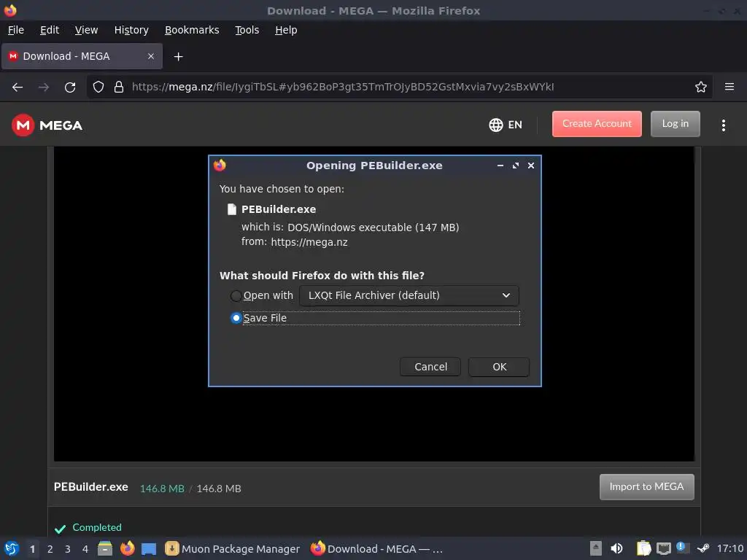
Task: Click the Completed status text
Action: point(97,528)
